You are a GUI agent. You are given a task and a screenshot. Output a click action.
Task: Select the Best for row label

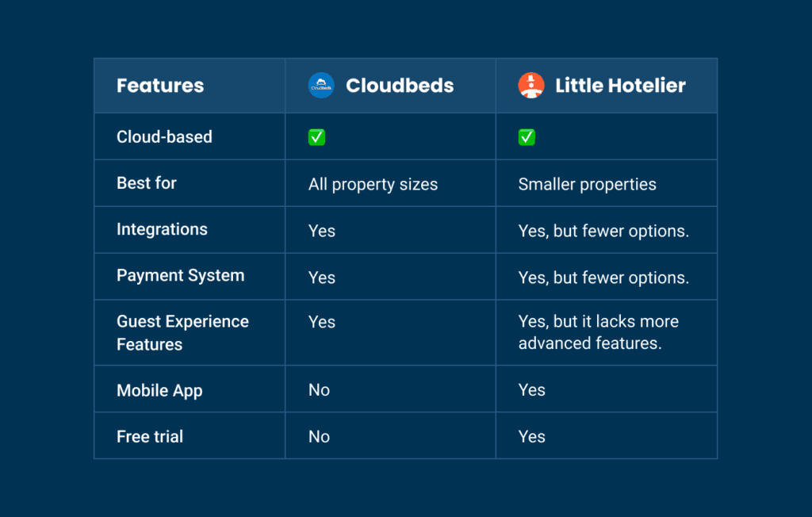tap(147, 183)
